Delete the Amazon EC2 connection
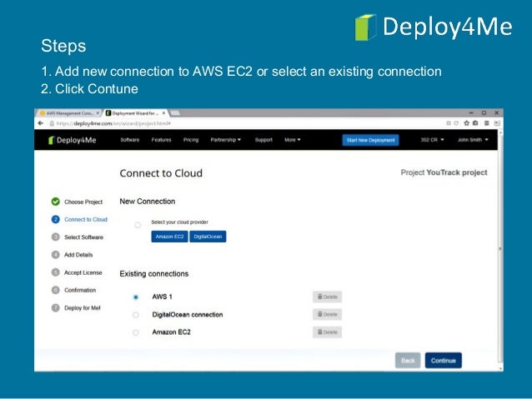Image resolution: width=532 pixels, height=399 pixels. point(327,332)
